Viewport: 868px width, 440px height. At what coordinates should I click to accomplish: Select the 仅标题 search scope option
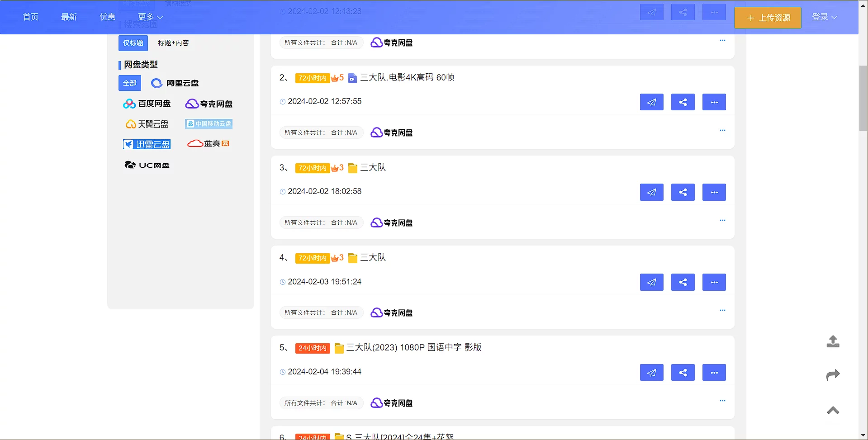point(133,43)
